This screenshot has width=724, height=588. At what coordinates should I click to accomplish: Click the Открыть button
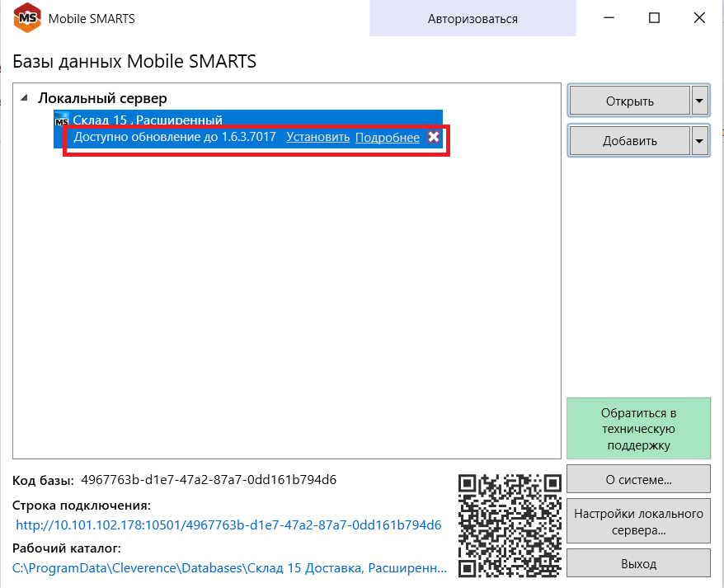[629, 101]
